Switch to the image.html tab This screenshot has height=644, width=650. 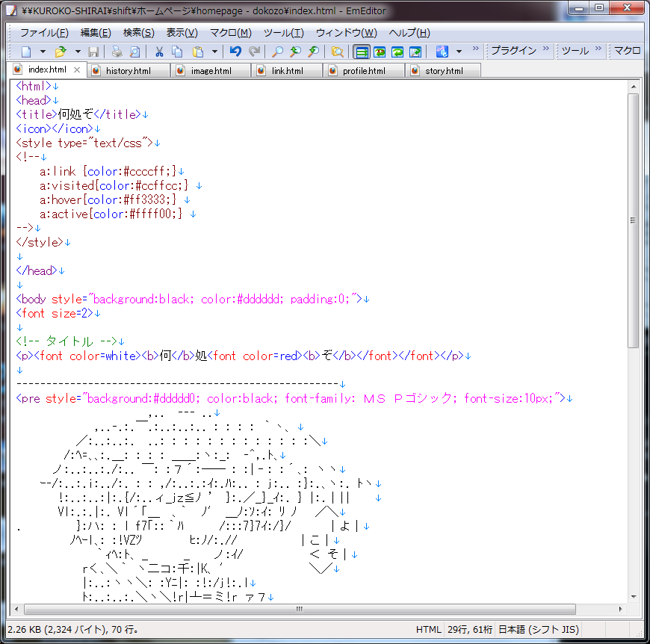[x=211, y=71]
